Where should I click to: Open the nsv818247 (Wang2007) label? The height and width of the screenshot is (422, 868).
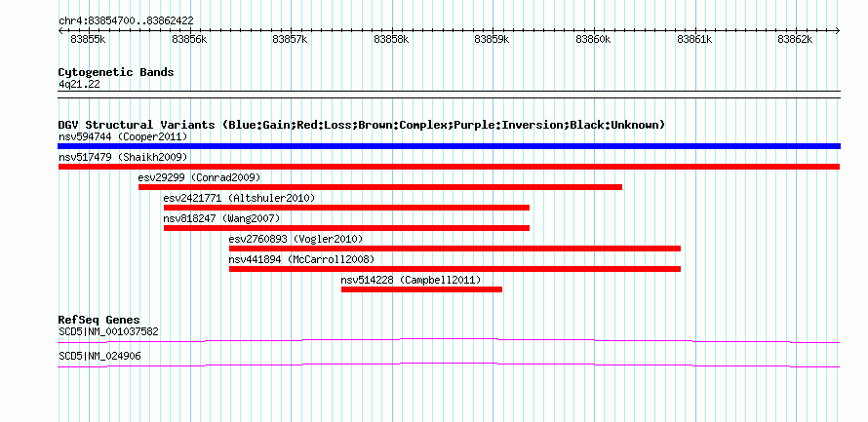click(x=222, y=218)
